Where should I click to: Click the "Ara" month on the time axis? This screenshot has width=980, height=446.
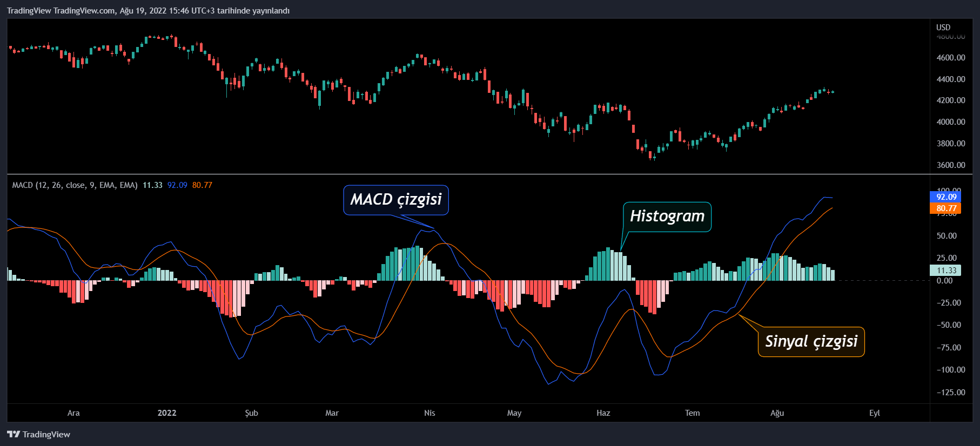point(73,413)
